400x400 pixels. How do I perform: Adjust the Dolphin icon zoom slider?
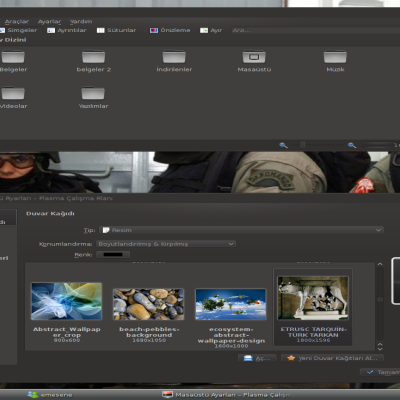click(303, 145)
